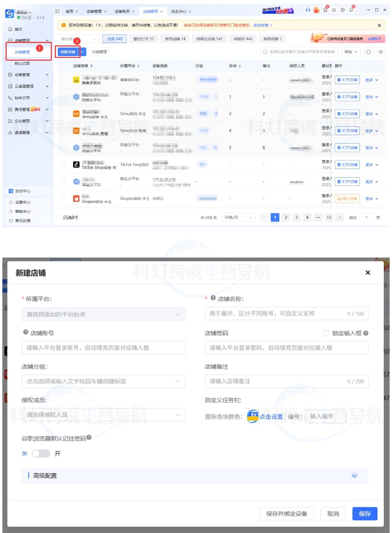Click the gift box icon in top bar
This screenshot has height=533, width=392.
tap(316, 10)
